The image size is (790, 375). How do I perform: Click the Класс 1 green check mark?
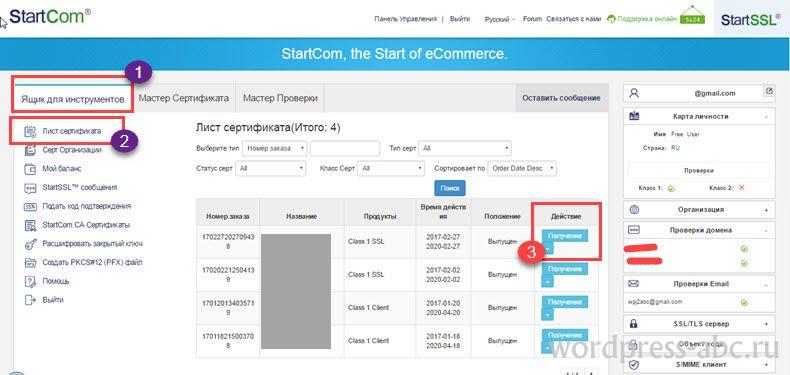(x=671, y=188)
